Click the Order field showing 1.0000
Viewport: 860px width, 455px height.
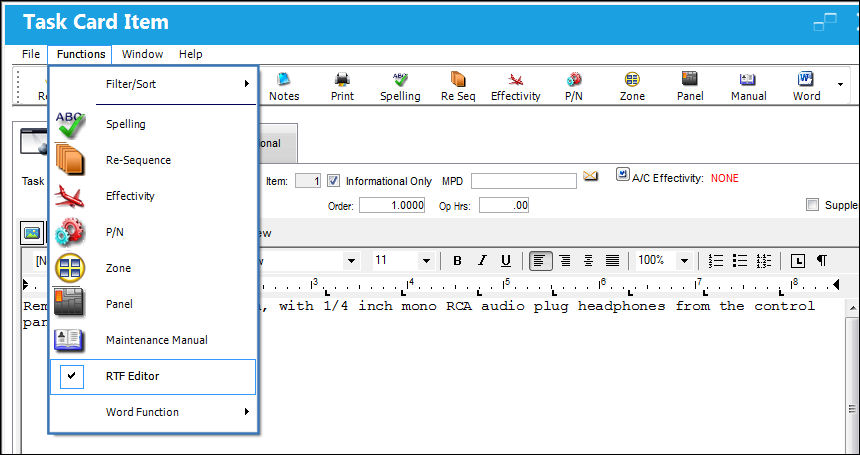(392, 206)
